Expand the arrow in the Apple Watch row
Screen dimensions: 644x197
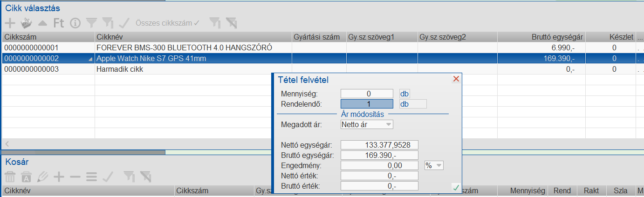[x=90, y=59]
